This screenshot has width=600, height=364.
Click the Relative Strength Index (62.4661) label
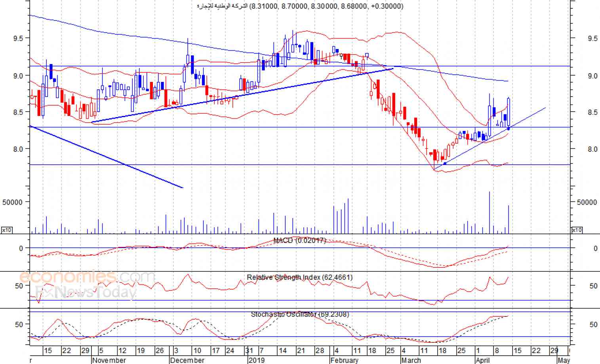[299, 277]
